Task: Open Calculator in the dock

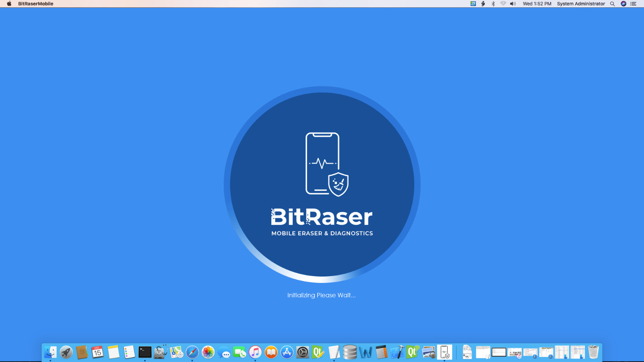Action: [381, 352]
